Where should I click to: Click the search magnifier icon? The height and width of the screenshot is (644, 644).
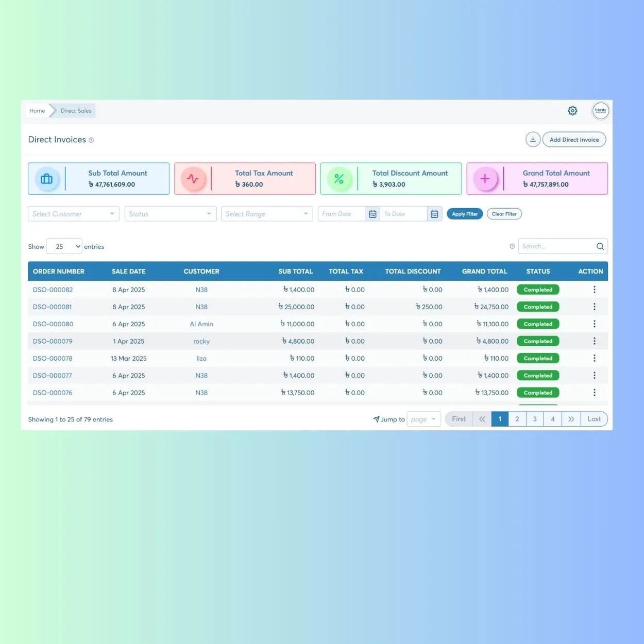[x=600, y=246]
